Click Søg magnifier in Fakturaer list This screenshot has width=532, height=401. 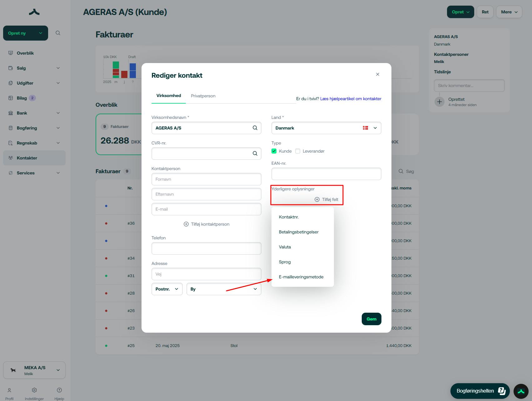tap(401, 171)
